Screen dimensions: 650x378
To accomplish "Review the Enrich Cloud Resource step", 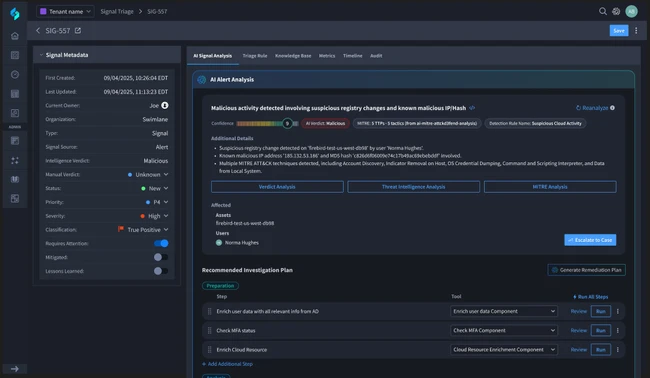I will click(579, 349).
